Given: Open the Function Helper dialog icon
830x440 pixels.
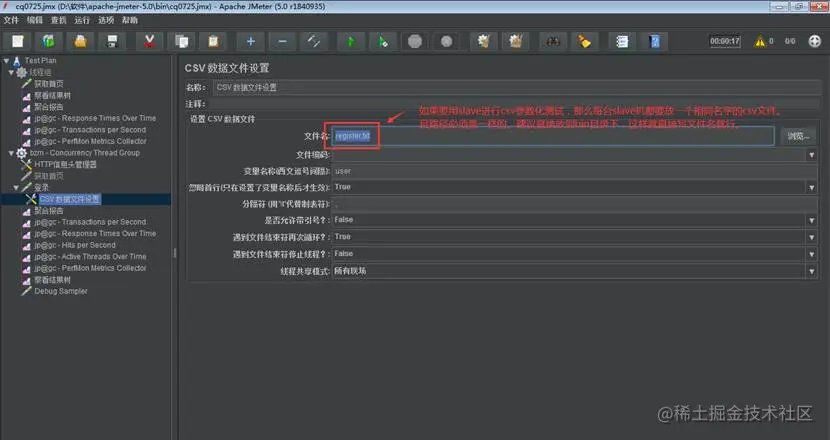Looking at the screenshot, I should pyautogui.click(x=622, y=41).
